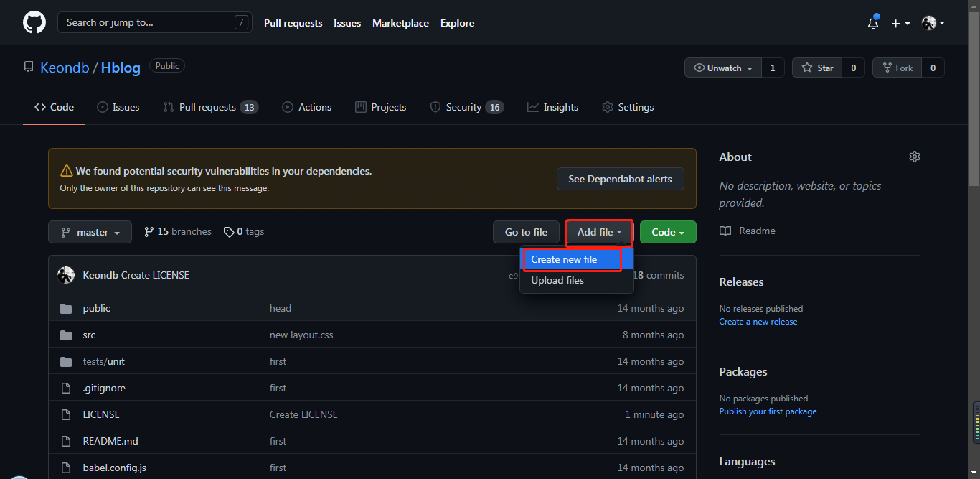
Task: Select Create new file menu item
Action: coord(577,259)
